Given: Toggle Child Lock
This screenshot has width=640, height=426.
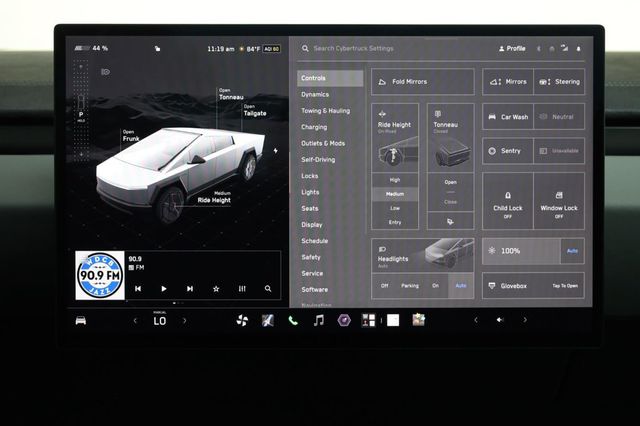Looking at the screenshot, I should [x=508, y=201].
